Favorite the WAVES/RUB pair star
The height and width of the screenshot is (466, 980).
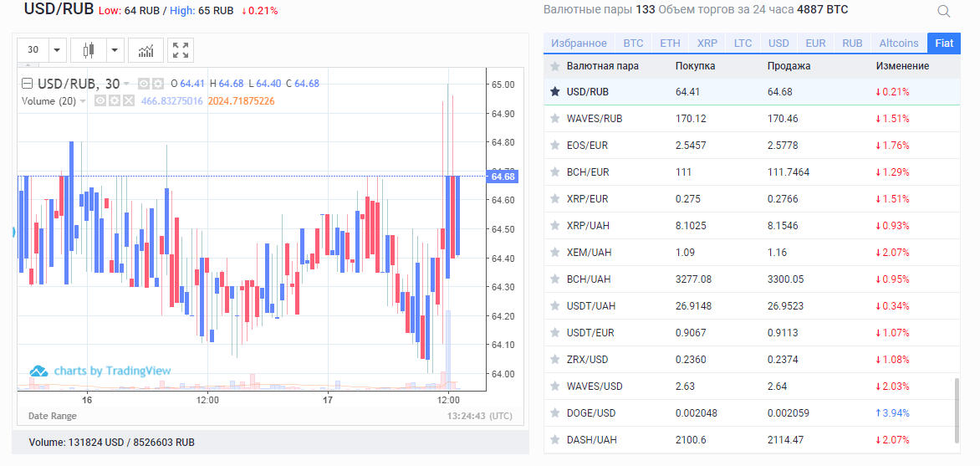(x=554, y=118)
